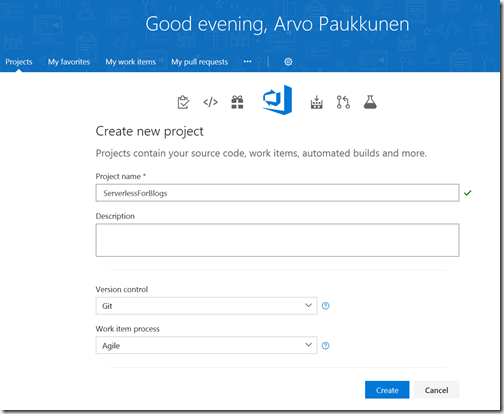
Task: Click the green validation checkmark
Action: tap(468, 193)
